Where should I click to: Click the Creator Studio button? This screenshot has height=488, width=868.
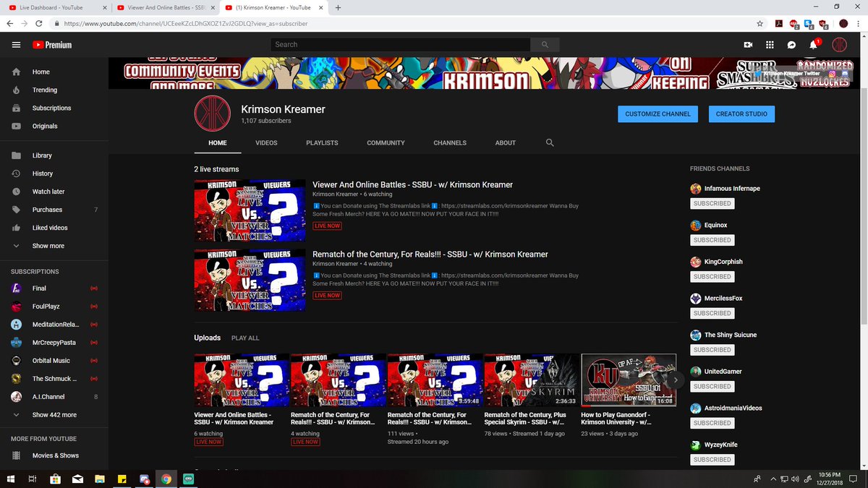(741, 114)
